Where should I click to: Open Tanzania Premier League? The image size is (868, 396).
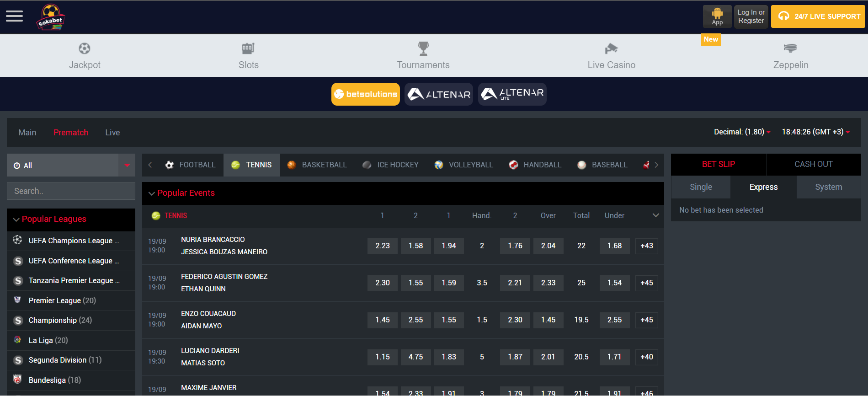(71, 281)
